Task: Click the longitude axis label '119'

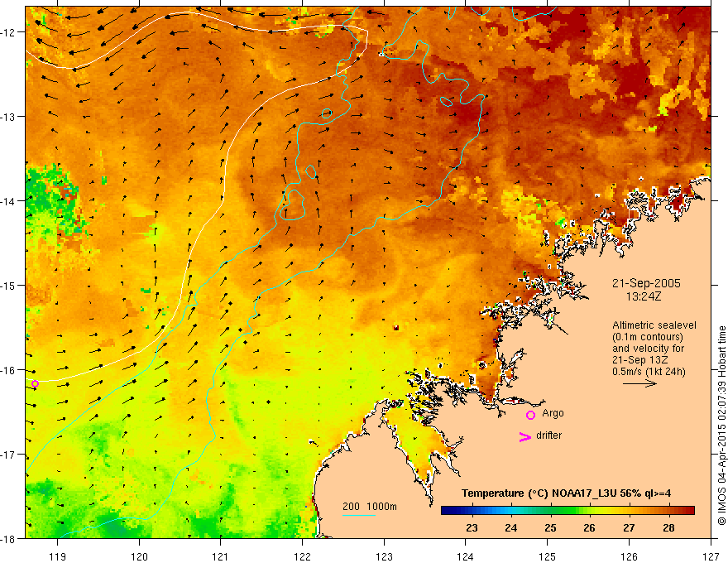Action: pyautogui.click(x=58, y=556)
